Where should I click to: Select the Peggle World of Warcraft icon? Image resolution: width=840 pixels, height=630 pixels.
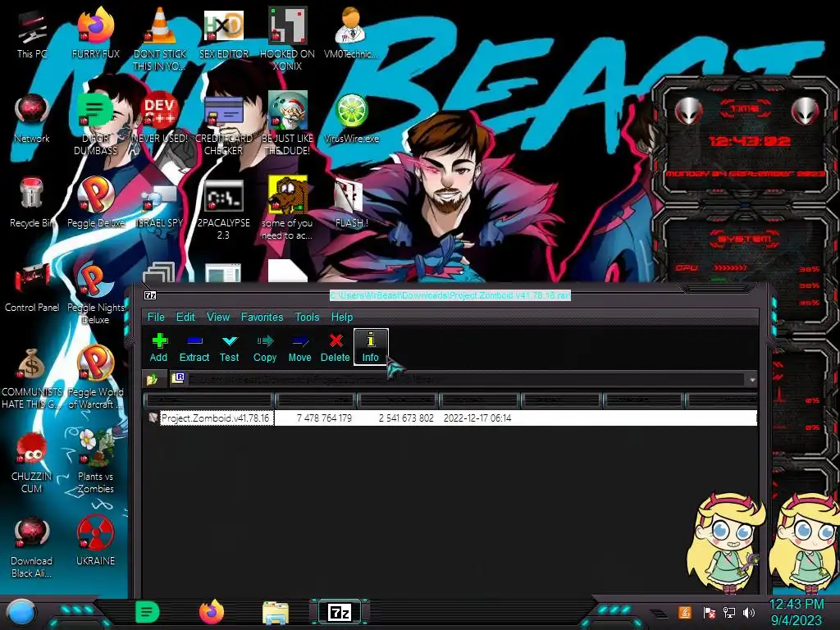96,377
